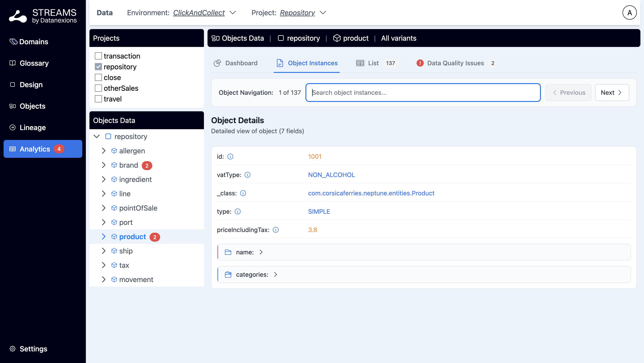The image size is (644, 363).
Task: Click the Data Quality Issues red alert icon
Action: 420,63
